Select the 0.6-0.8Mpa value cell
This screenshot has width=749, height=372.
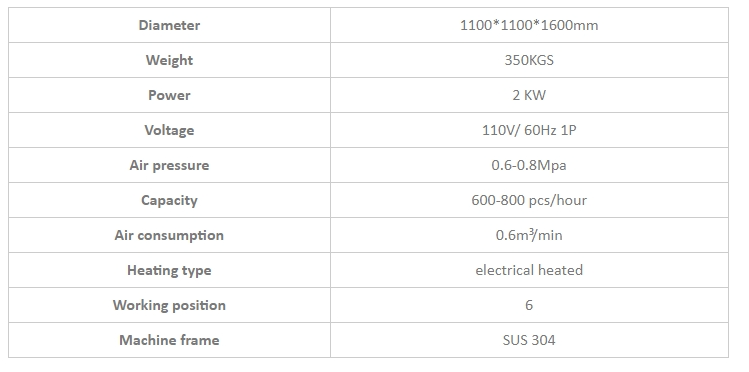pos(529,165)
